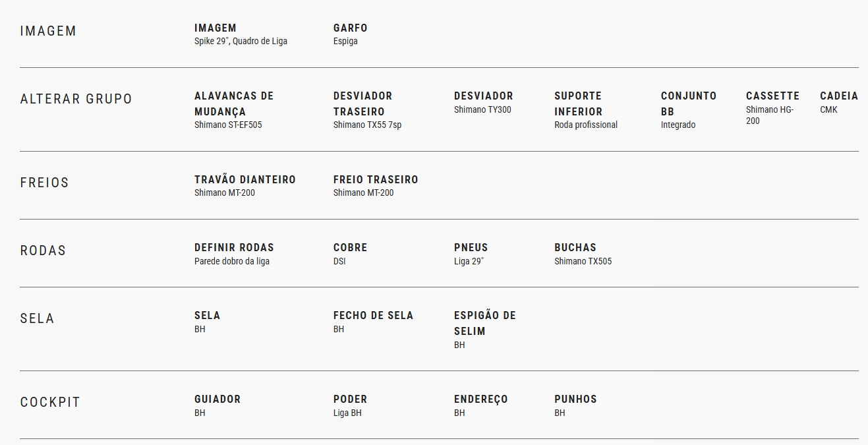
Task: Select the ESPIGÃO DE SELIM label
Action: tap(484, 323)
